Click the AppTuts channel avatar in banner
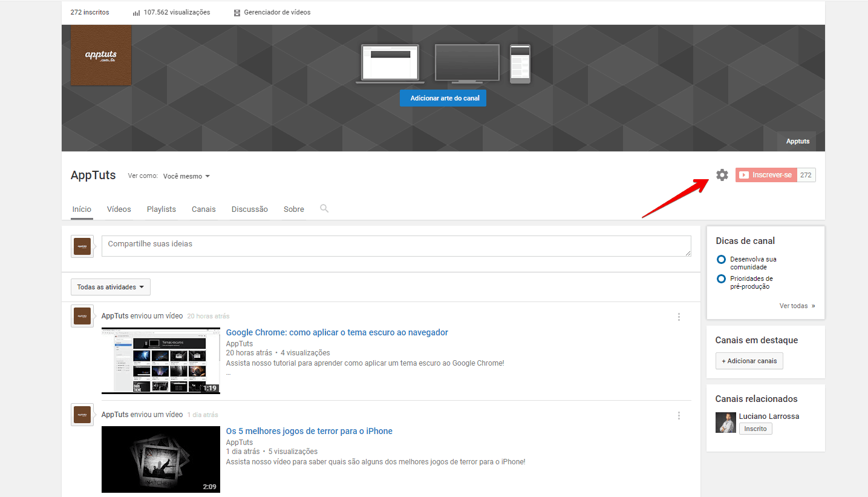 click(101, 55)
